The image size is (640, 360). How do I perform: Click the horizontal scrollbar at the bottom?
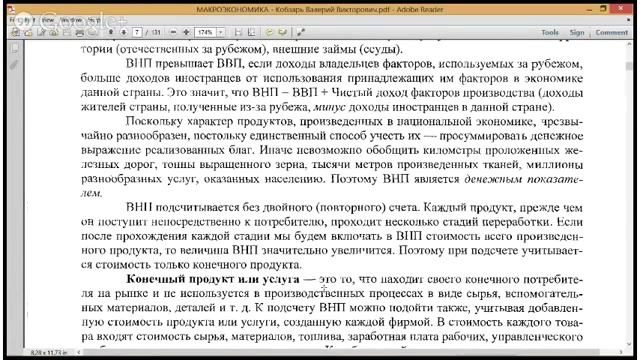coord(341,352)
